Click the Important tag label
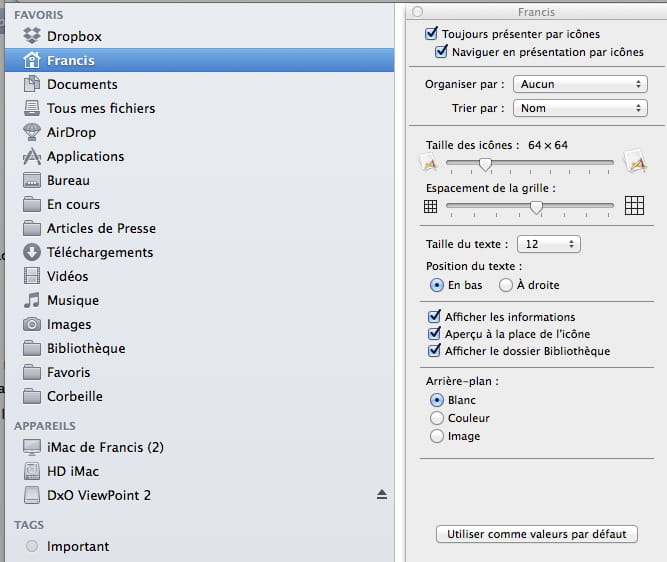667x562 pixels. pos(78,546)
